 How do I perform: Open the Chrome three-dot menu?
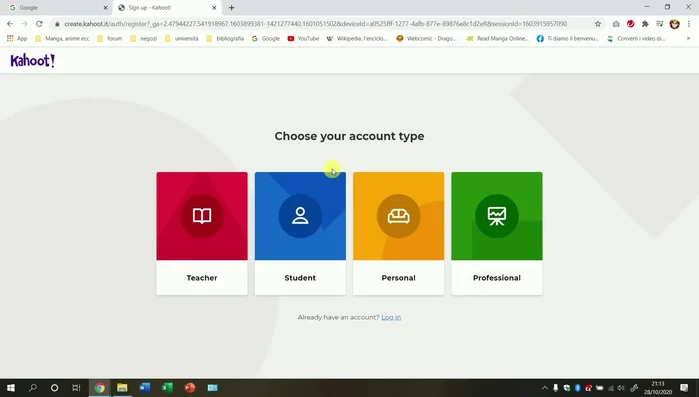[x=689, y=24]
